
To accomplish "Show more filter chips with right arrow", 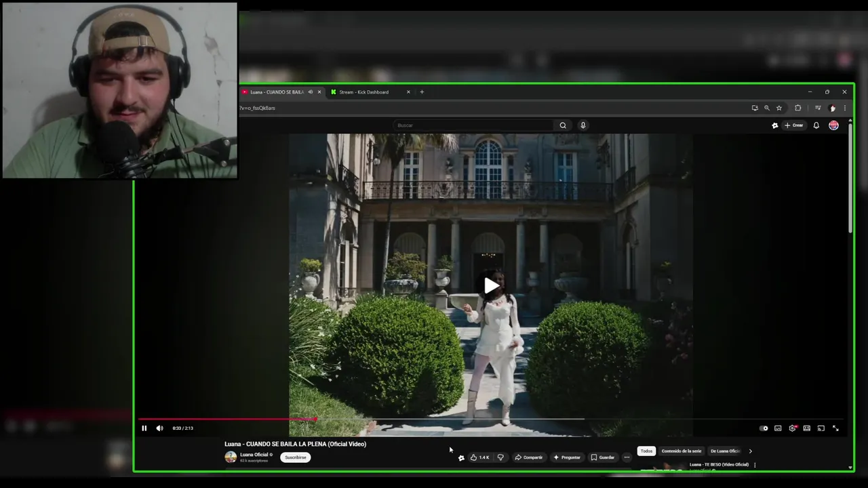I will point(750,451).
